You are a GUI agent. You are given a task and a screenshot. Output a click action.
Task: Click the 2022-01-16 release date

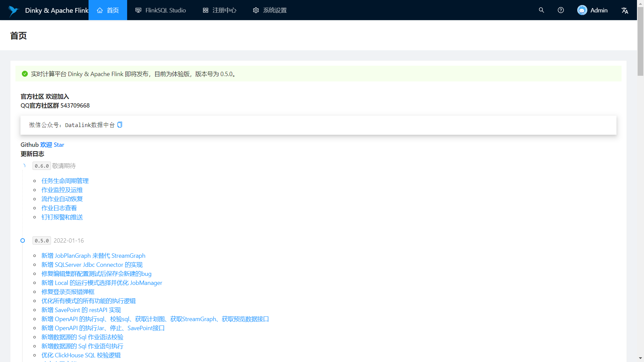tap(69, 240)
